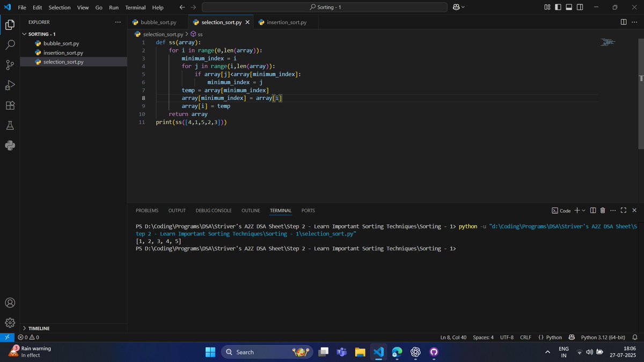Maximize the terminal panel size
Image resolution: width=644 pixels, height=362 pixels.
point(624,211)
